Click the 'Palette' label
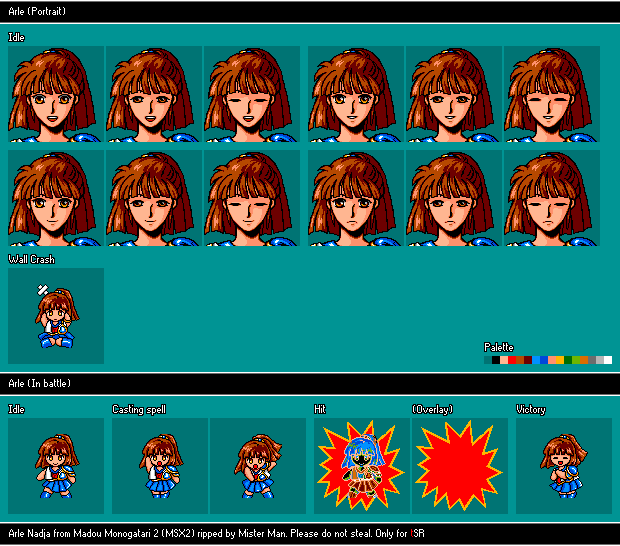 click(499, 347)
